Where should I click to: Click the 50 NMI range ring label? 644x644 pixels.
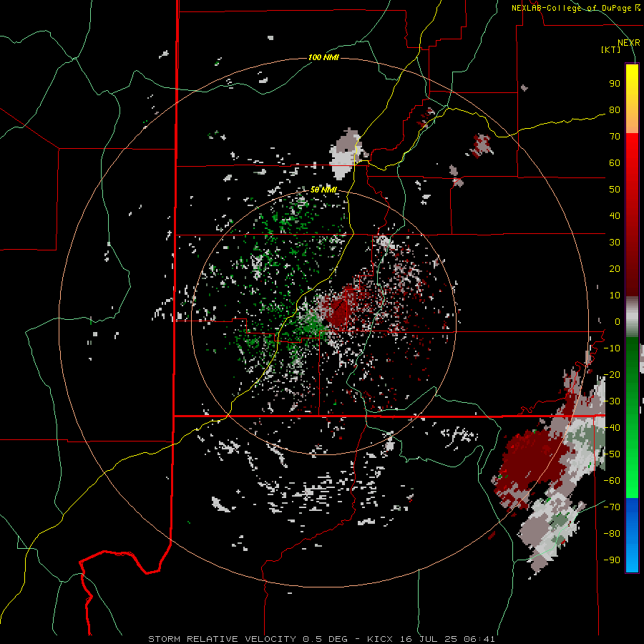323,190
